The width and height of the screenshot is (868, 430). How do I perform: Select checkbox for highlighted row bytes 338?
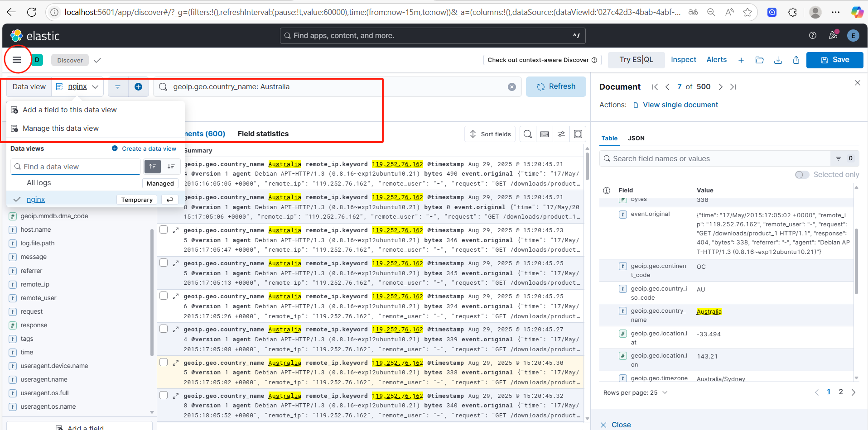164,363
